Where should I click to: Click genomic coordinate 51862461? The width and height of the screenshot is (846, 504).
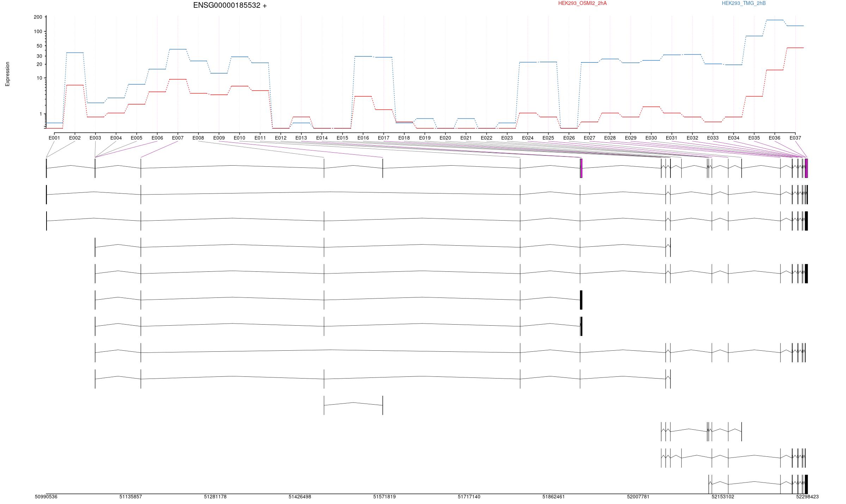coord(553,497)
